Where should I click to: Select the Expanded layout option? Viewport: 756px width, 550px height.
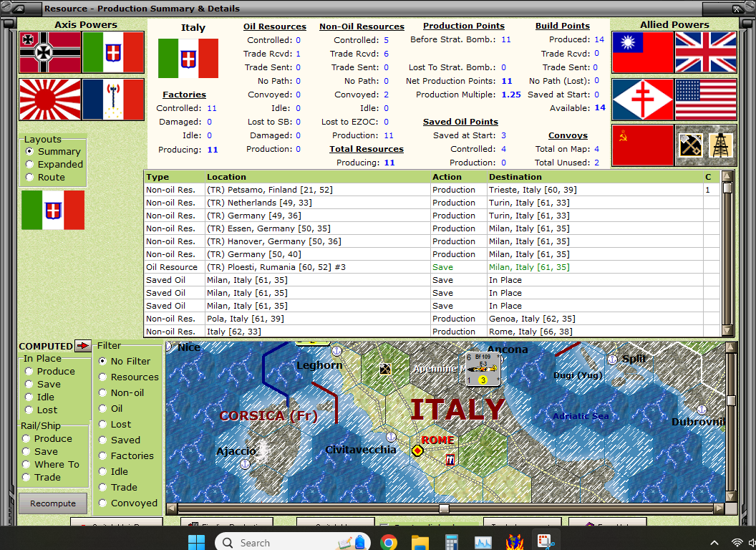29,165
